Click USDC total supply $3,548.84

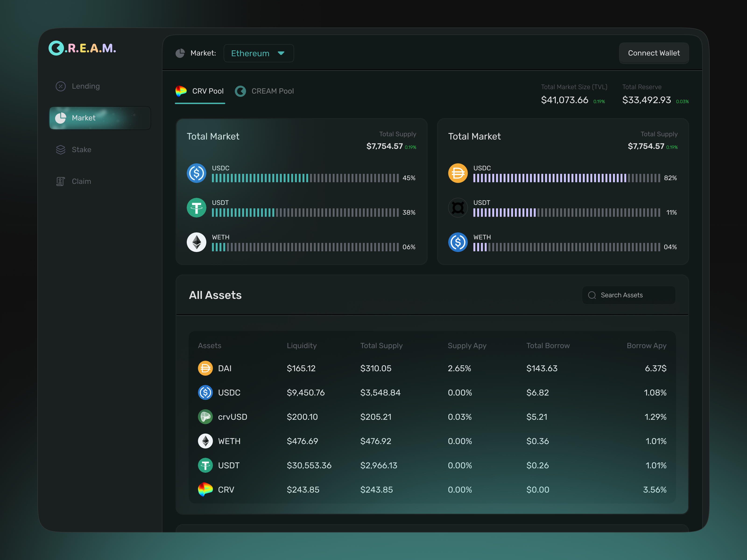380,392
